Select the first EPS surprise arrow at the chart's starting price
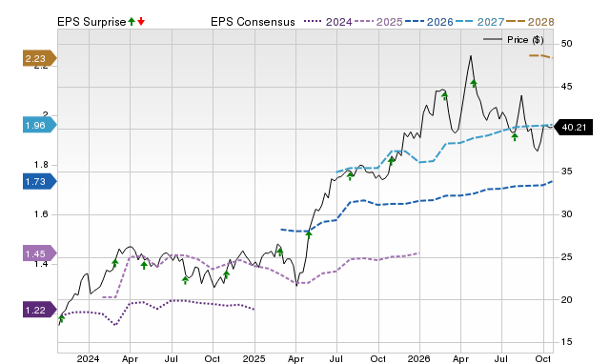610x364 pixels. click(x=61, y=319)
